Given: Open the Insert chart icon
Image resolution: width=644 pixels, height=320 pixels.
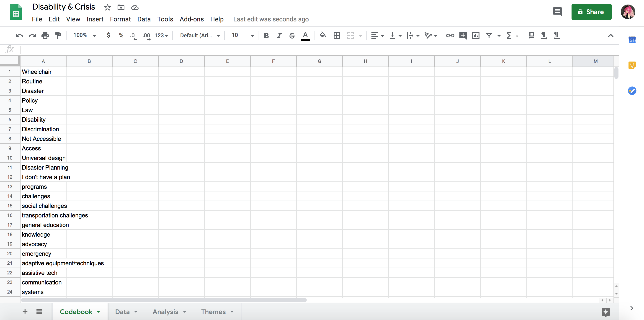Looking at the screenshot, I should [476, 36].
